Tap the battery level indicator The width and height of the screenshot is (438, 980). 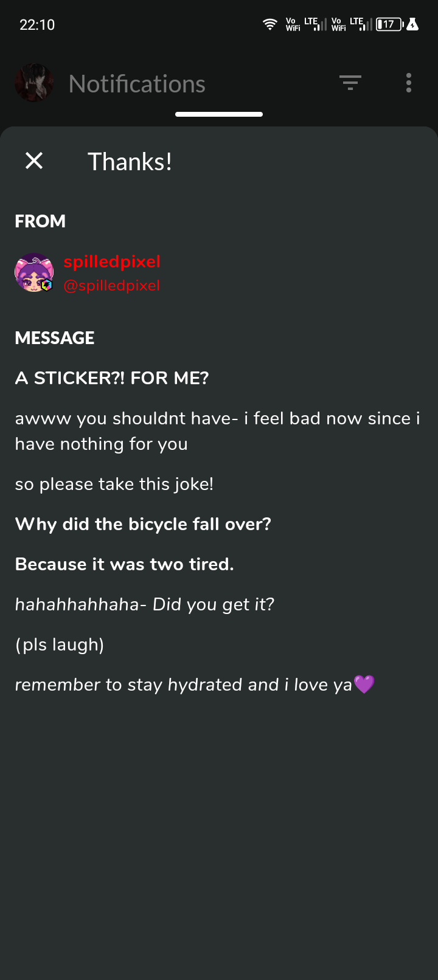pos(389,24)
